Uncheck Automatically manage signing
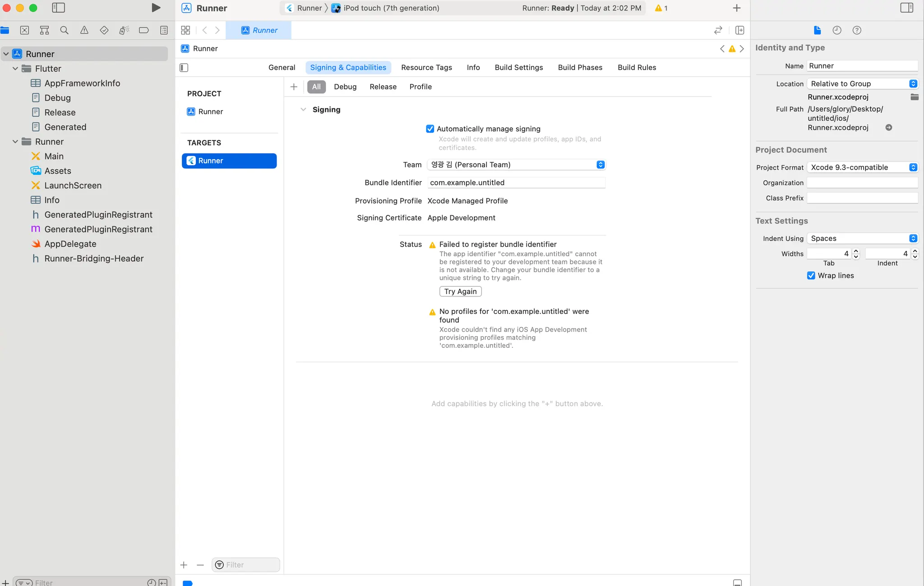 coord(430,129)
